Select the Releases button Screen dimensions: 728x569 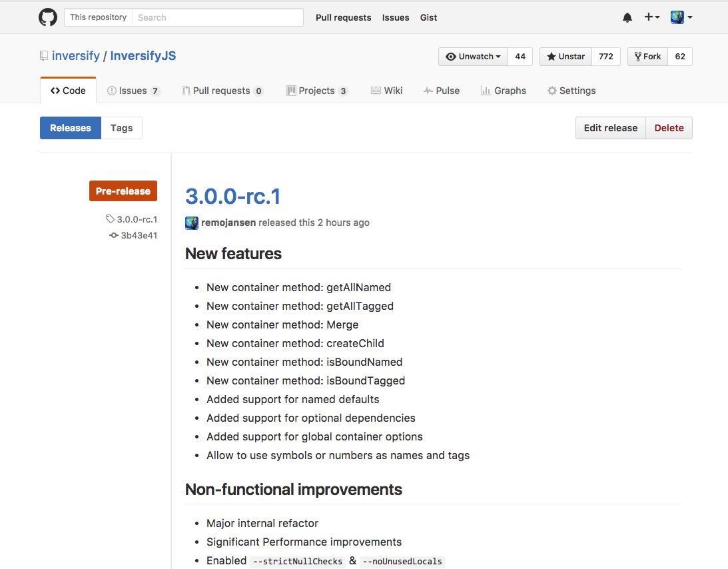tap(71, 128)
